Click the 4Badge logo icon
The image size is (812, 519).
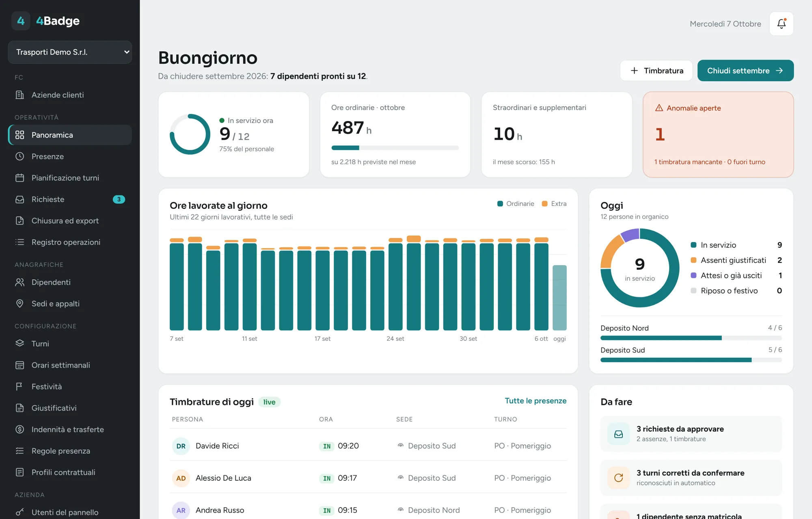tap(21, 21)
